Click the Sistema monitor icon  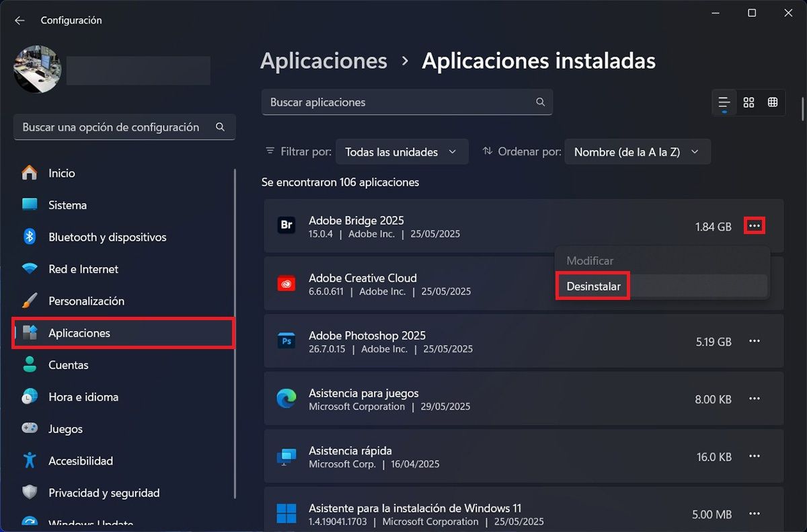coord(30,204)
